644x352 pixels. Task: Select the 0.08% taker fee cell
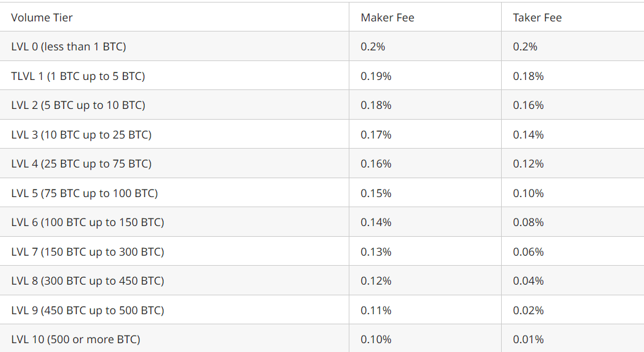[528, 222]
